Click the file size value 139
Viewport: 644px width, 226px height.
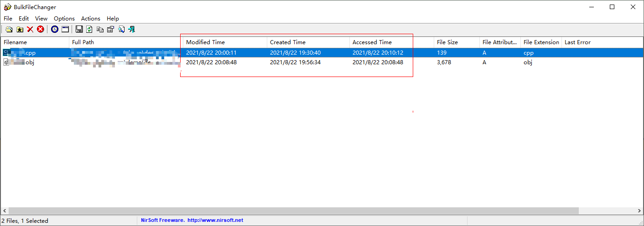pos(441,53)
